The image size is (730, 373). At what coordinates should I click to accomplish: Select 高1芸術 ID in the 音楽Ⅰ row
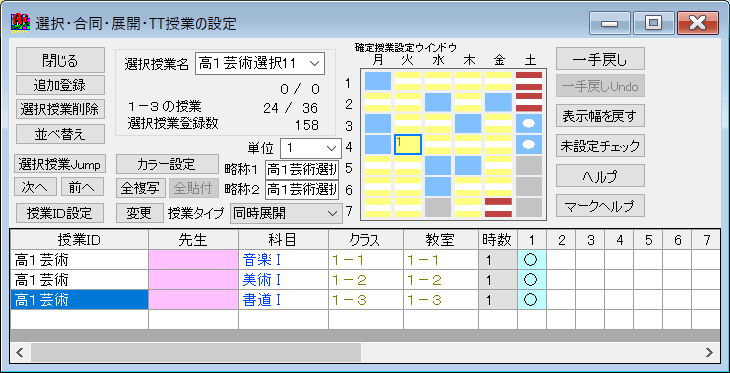pyautogui.click(x=79, y=260)
